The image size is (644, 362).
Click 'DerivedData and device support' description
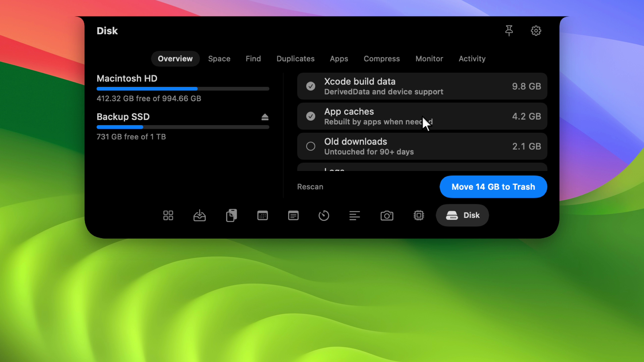383,92
